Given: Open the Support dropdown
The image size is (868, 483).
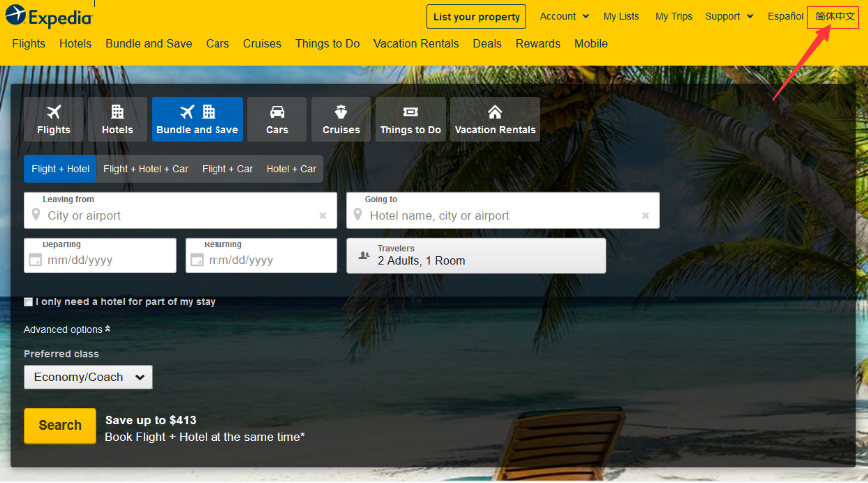Looking at the screenshot, I should point(729,17).
